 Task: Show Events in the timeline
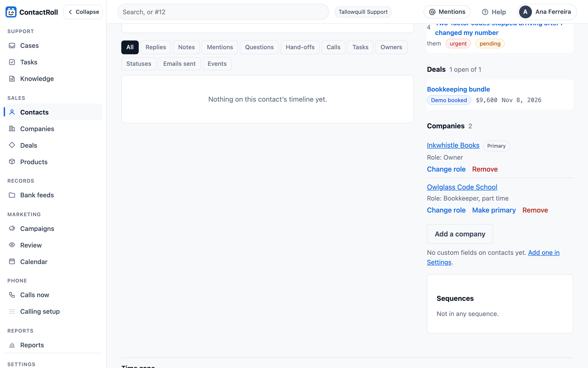click(217, 64)
